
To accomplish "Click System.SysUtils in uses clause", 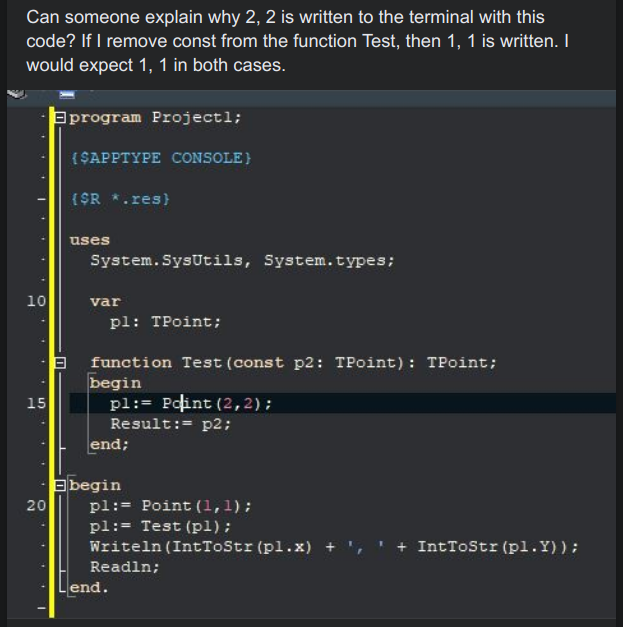I will [167, 261].
